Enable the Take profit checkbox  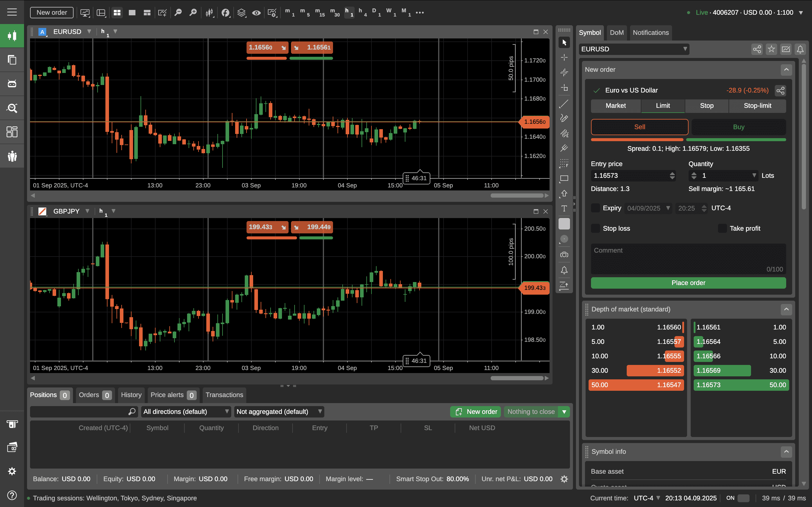click(722, 228)
